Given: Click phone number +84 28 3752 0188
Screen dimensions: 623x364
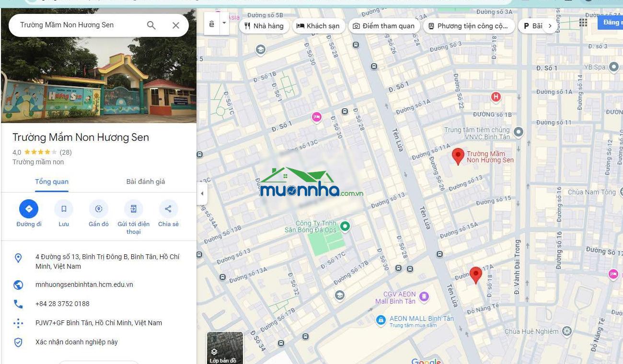Looking at the screenshot, I should [62, 304].
